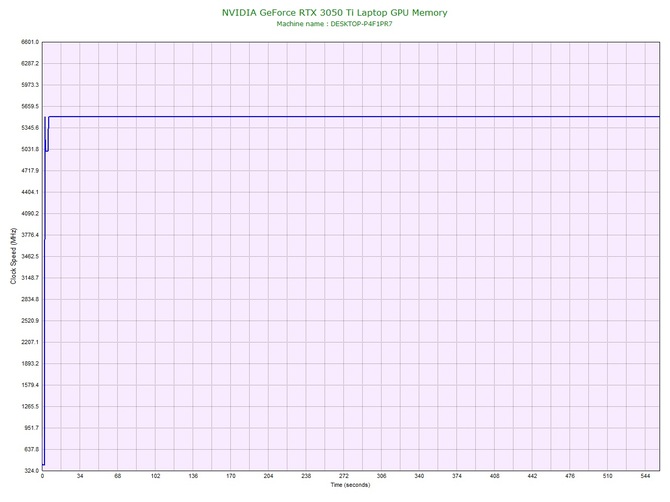Click the clock speed dip near 5031.8 MHz
Image resolution: width=670 pixels, height=502 pixels.
tap(47, 150)
